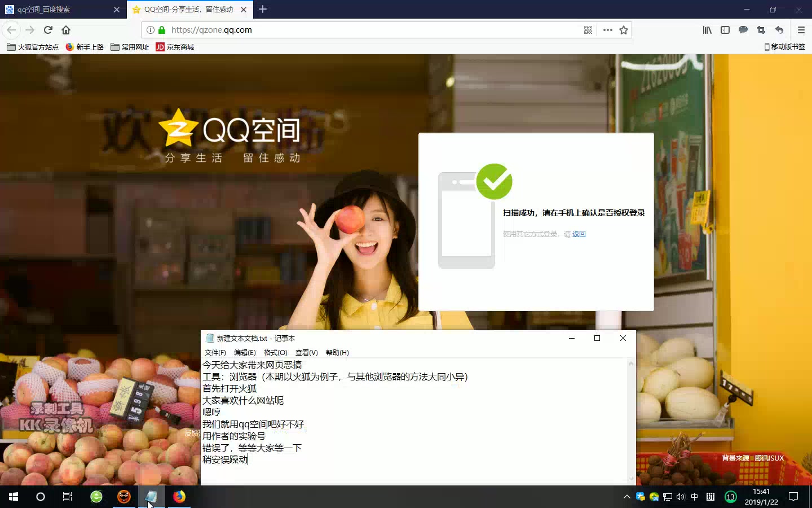Click the green padlock security icon

162,30
